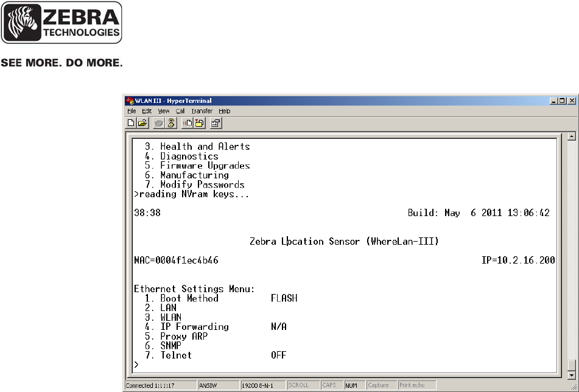Click the Disconnect toolbar icon
This screenshot has height=392, width=579.
[x=171, y=124]
